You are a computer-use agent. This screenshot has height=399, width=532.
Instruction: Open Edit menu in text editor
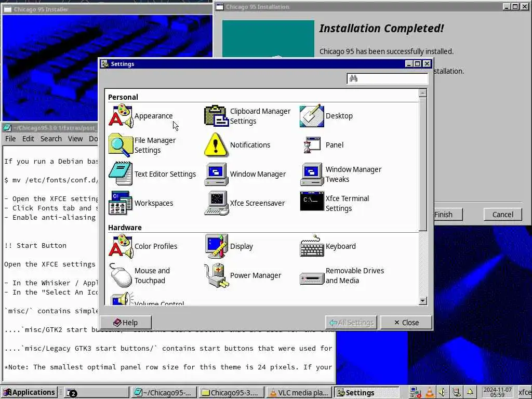point(28,139)
